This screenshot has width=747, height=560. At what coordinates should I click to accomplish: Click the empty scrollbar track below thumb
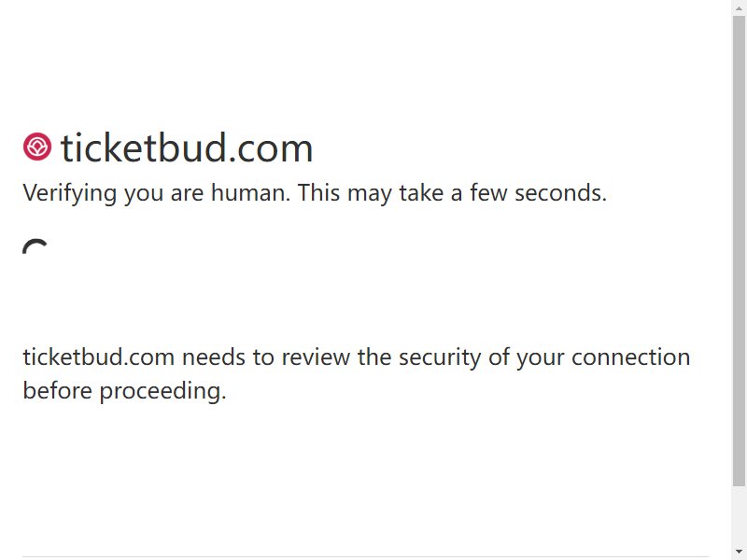[739, 516]
